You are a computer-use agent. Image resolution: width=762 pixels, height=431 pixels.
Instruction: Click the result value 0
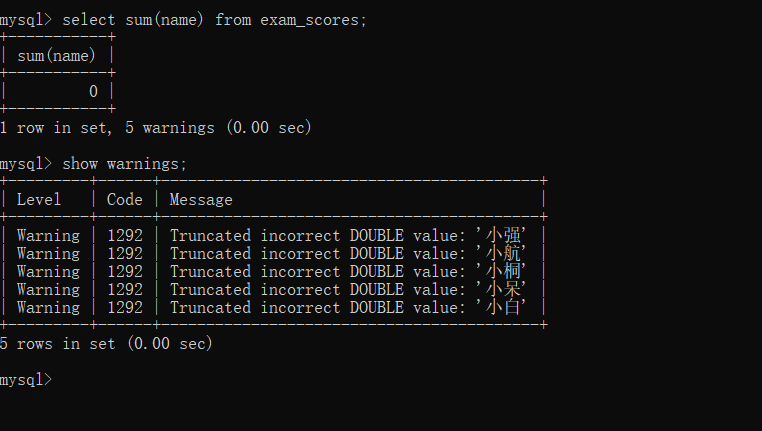tap(93, 91)
